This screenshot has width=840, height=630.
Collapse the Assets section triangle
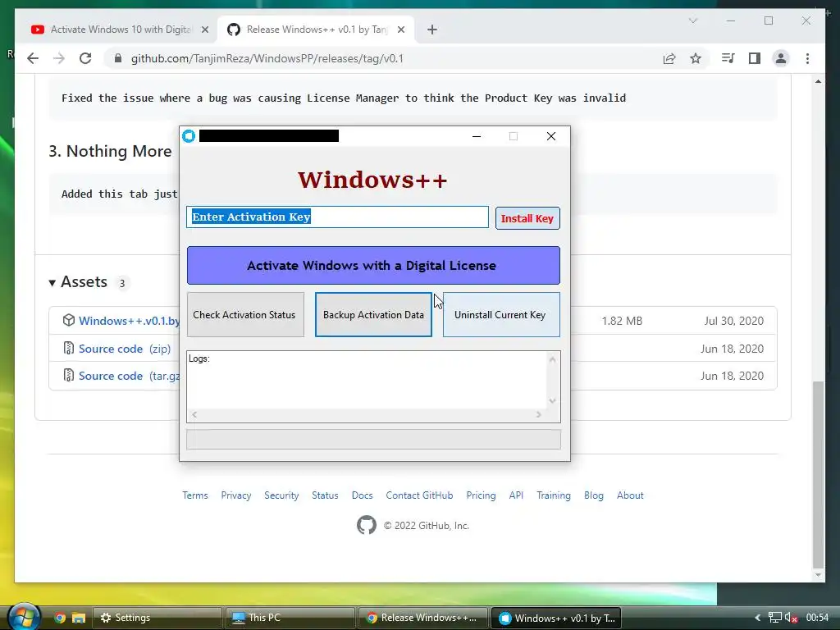[52, 283]
